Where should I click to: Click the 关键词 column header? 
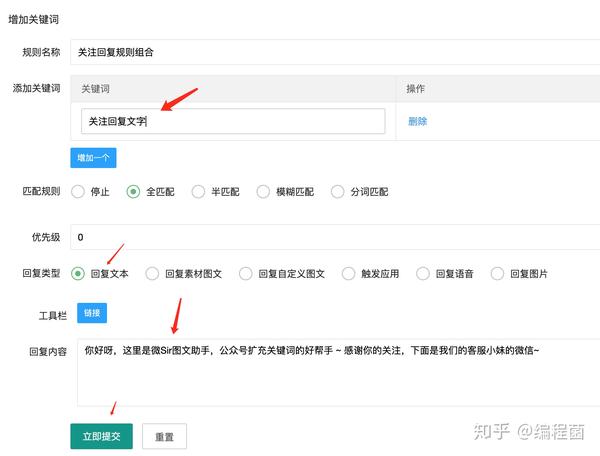pyautogui.click(x=95, y=89)
